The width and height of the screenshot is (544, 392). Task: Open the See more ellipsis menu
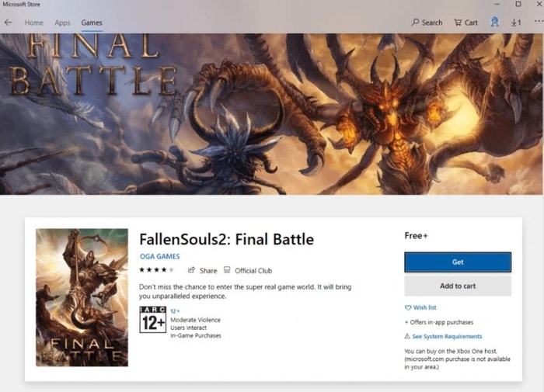point(539,21)
